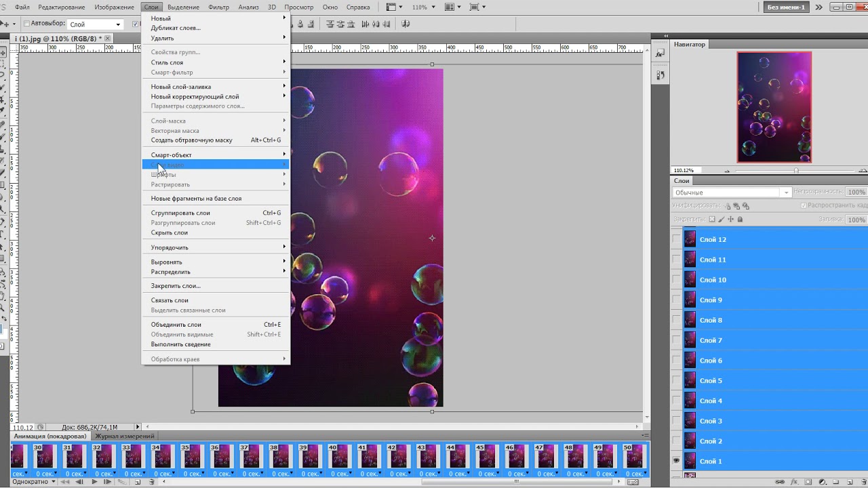Duplicate the selected animation frames
The width and height of the screenshot is (868, 488).
138,482
